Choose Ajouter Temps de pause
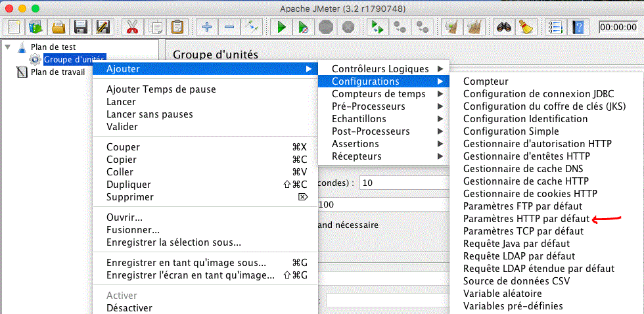Screen dimensions: 644x314 pos(205,89)
